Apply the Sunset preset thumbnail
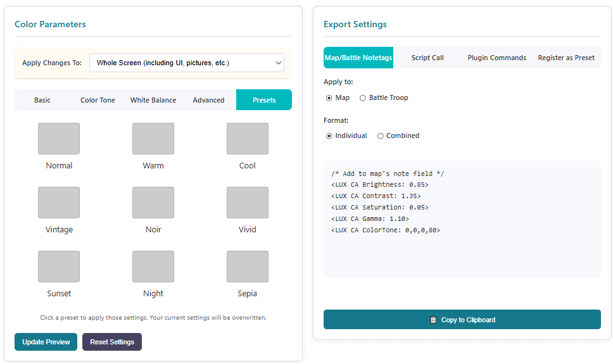Viewport: 613px width, 364px height. (59, 267)
